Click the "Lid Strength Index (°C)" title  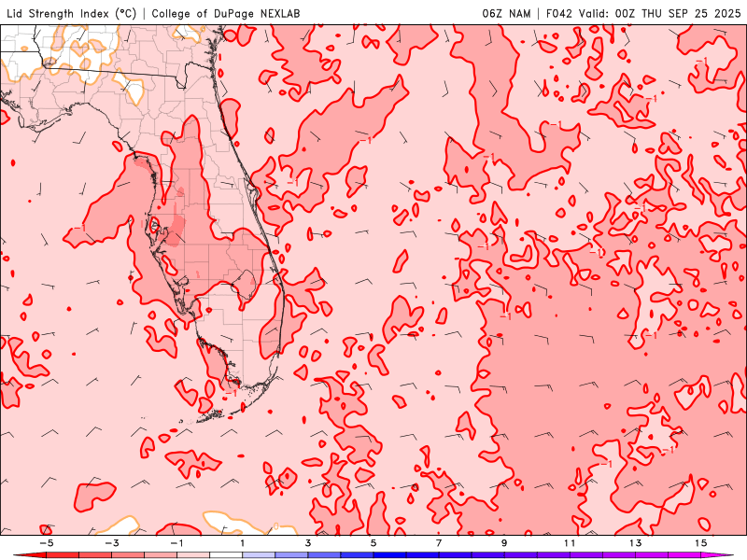(x=71, y=14)
